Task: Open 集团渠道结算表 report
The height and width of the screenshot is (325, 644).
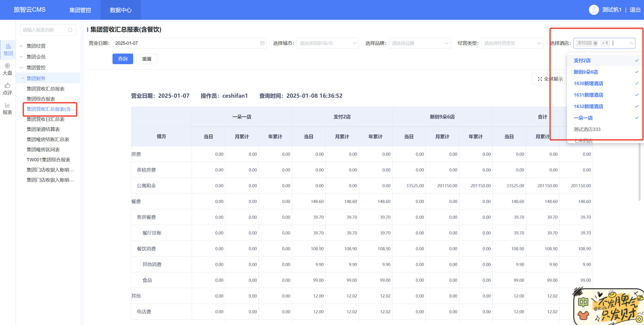Action: [43, 129]
